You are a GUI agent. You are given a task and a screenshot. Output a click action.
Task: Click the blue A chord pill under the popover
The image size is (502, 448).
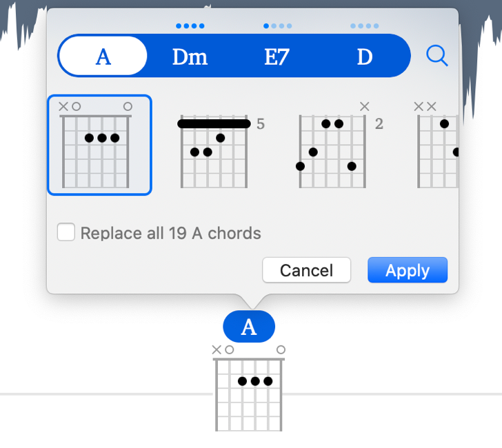(x=249, y=327)
